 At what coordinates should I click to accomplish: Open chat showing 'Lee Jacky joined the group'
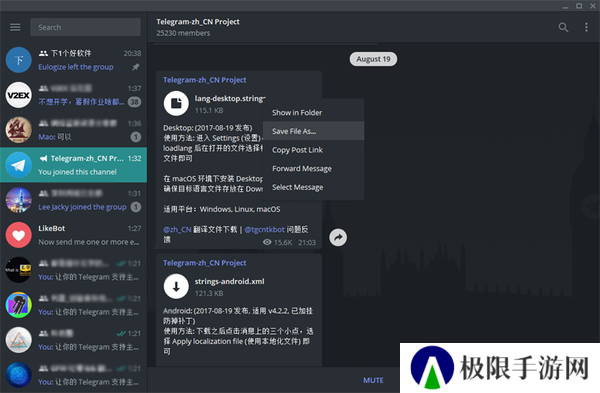[x=73, y=200]
